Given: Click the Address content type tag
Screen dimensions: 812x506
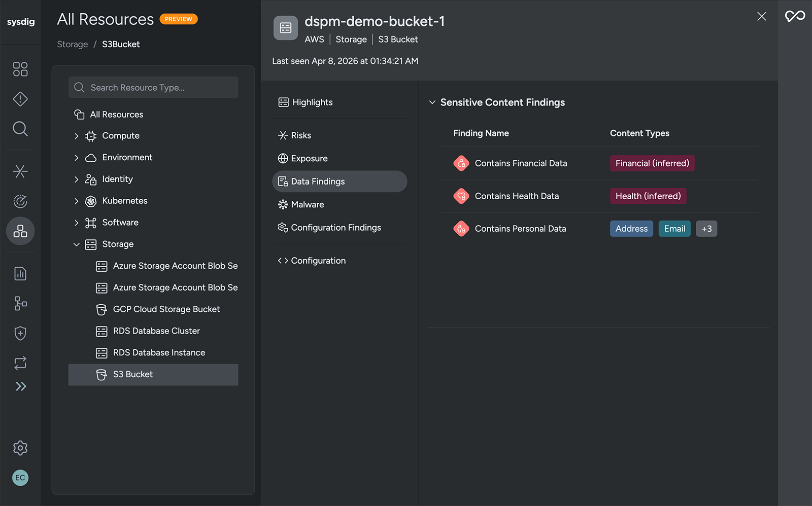Looking at the screenshot, I should [x=631, y=229].
